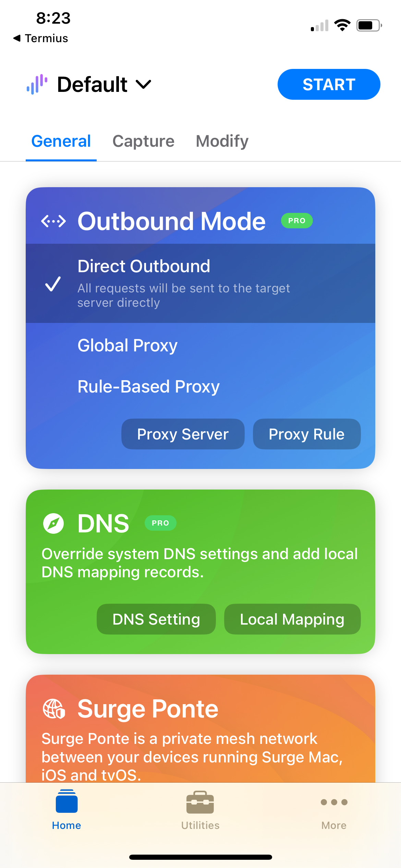
Task: Open the DNS Setting button
Action: (x=156, y=619)
